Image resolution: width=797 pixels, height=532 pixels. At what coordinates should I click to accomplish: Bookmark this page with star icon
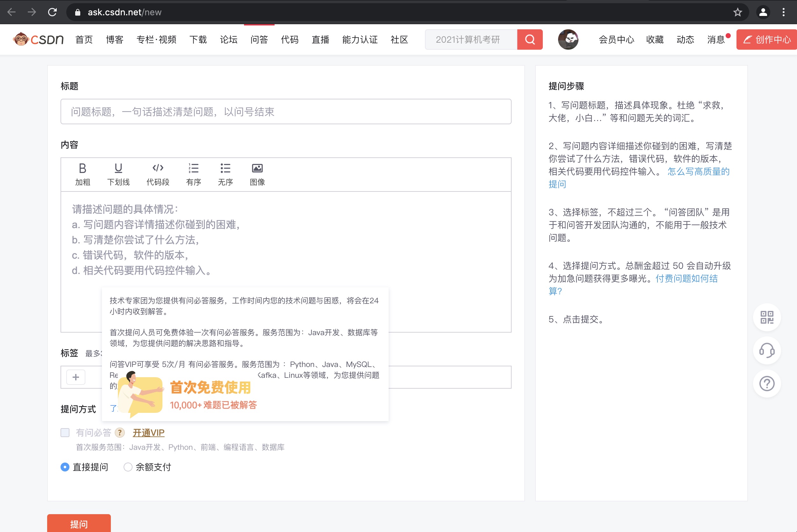click(738, 12)
